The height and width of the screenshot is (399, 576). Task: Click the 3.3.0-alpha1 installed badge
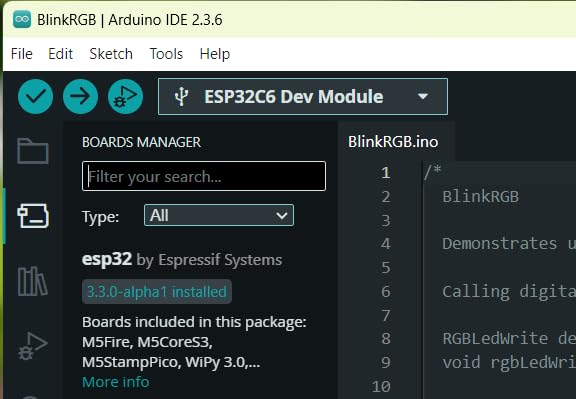[157, 292]
